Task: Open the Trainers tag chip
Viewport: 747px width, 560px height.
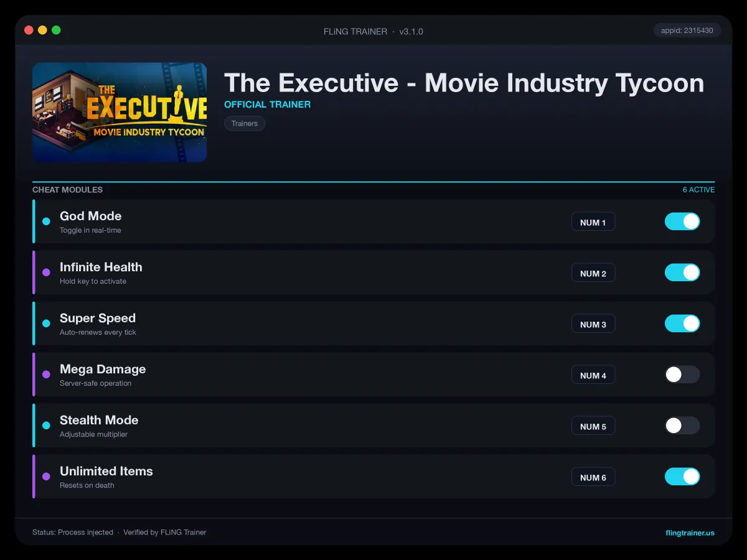Action: pos(245,123)
